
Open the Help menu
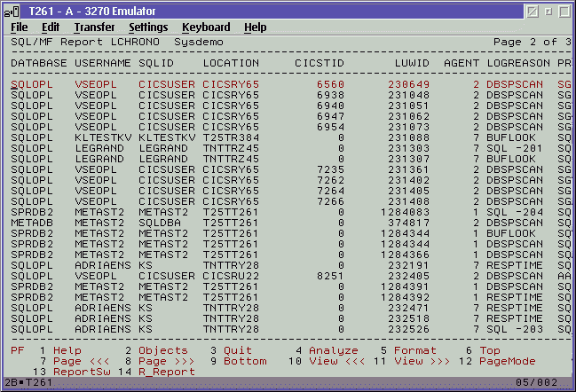[256, 27]
